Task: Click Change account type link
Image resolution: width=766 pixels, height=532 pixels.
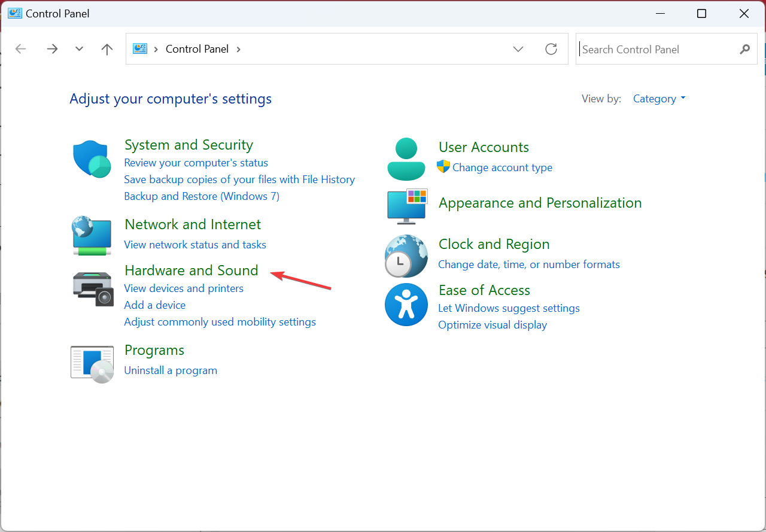Action: 503,168
